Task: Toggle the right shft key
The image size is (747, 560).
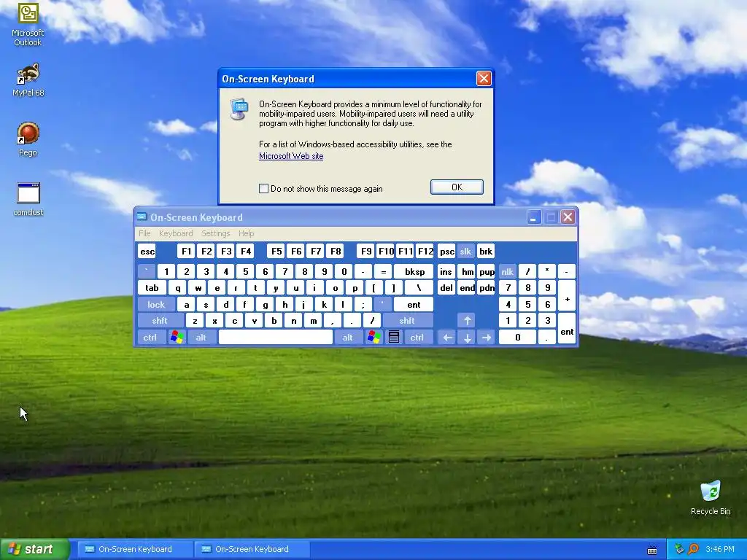Action: (407, 321)
